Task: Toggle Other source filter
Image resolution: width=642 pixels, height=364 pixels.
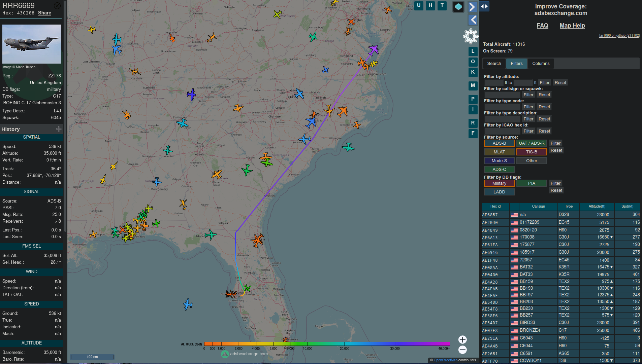Action: [532, 161]
